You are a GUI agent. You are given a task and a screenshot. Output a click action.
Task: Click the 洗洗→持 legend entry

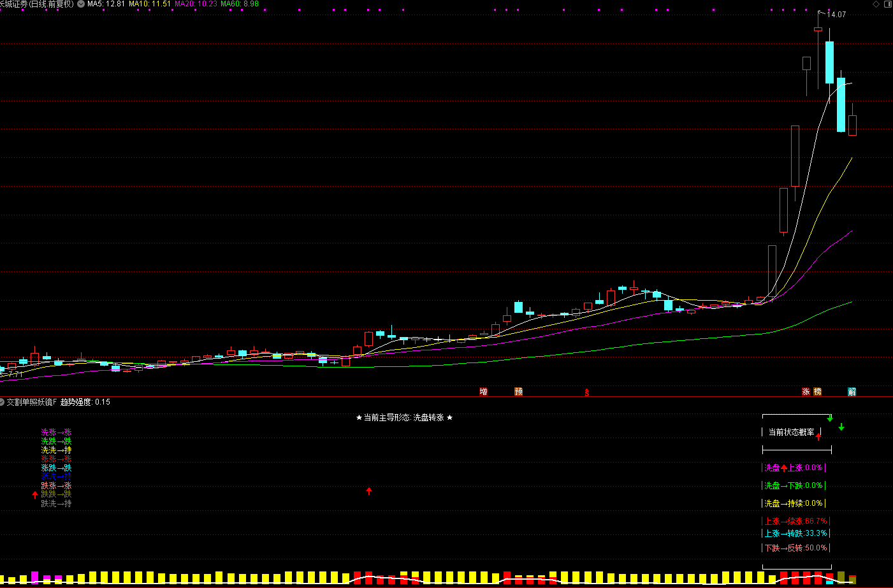[56, 450]
